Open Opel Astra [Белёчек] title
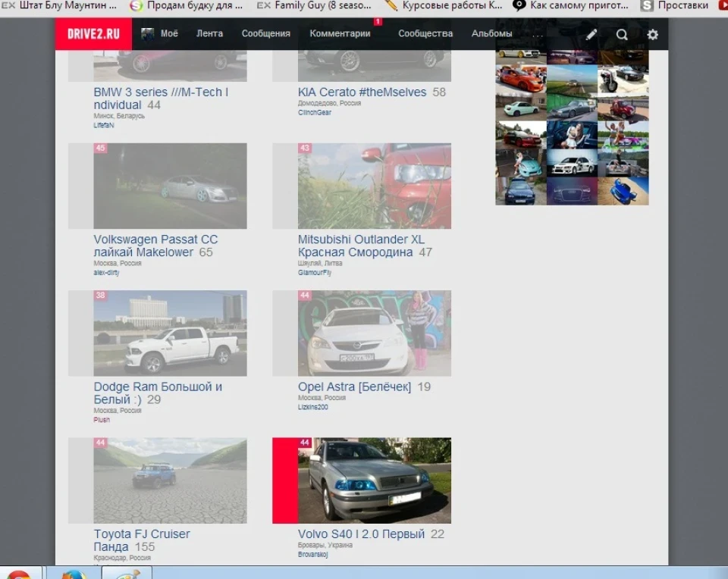 (x=355, y=387)
